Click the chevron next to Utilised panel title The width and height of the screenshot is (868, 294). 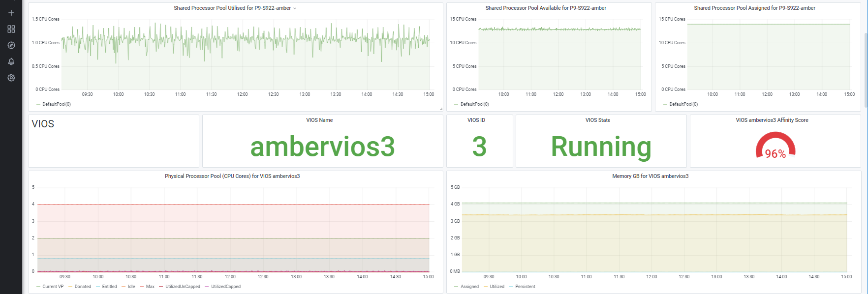(x=295, y=8)
